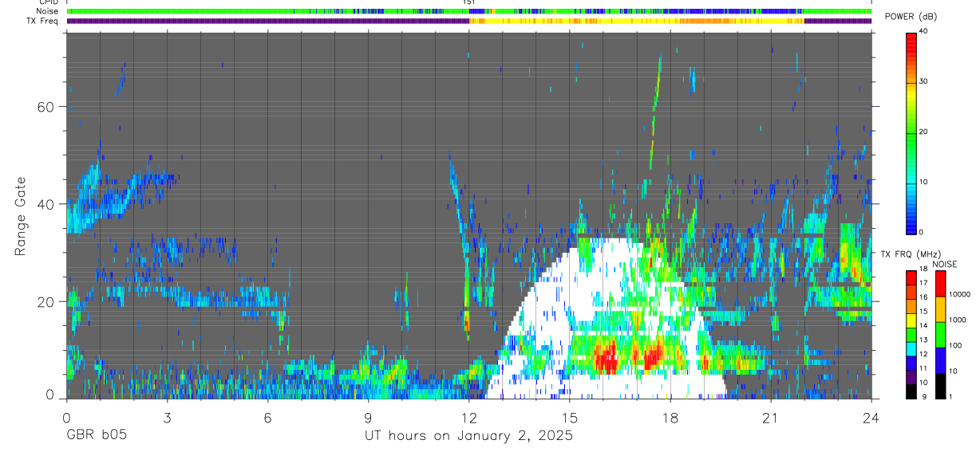Click the 'TX FRQ (MHz)' legend title
This screenshot has height=452, width=980.
(x=910, y=254)
